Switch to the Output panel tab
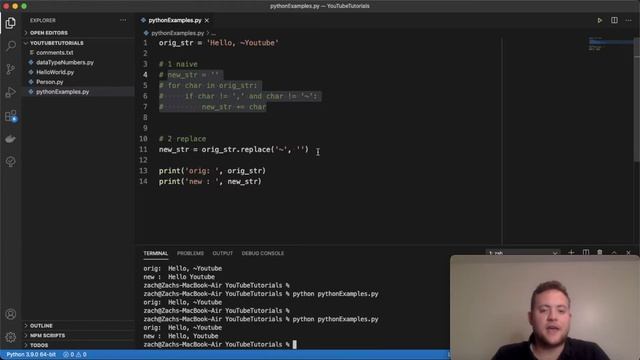 click(222, 253)
